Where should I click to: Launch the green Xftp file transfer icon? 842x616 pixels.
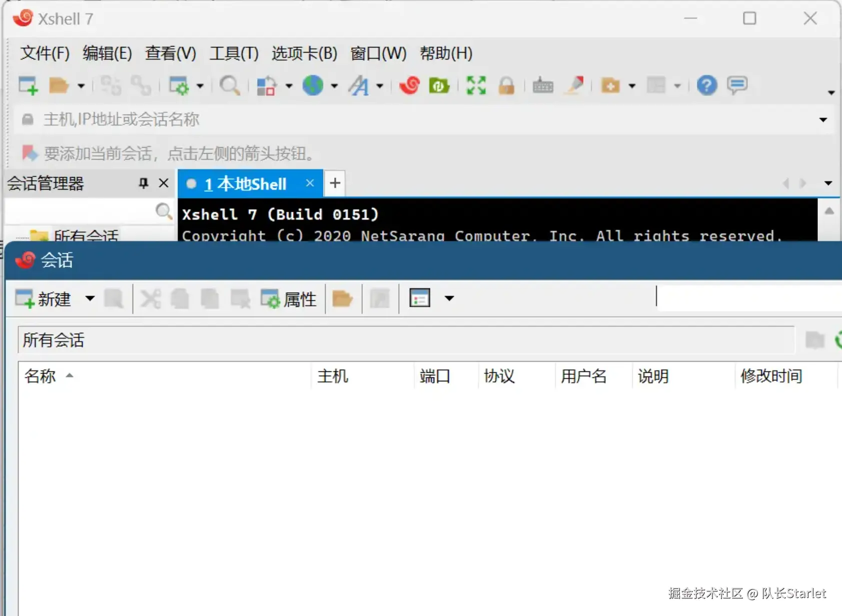click(439, 86)
